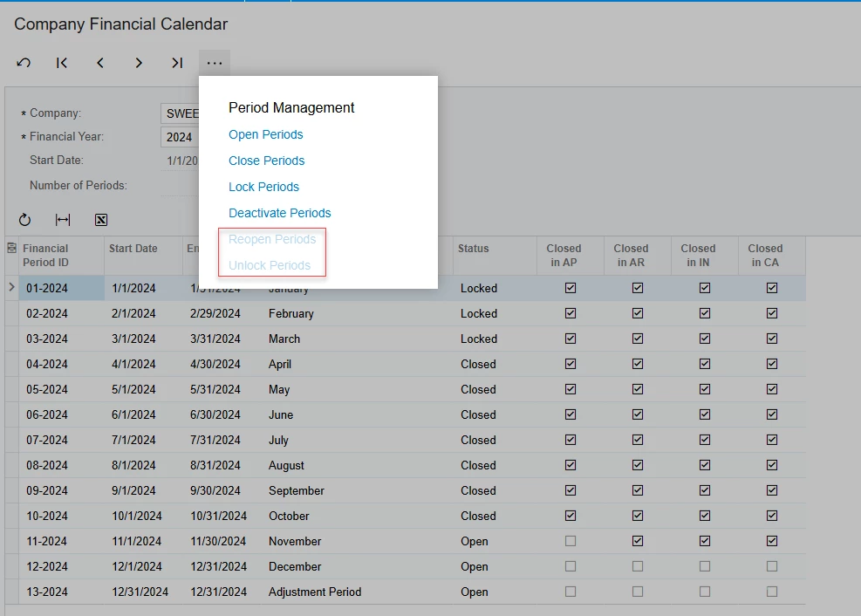Click end date 2/29/2024
861x616 pixels.
pyautogui.click(x=215, y=313)
